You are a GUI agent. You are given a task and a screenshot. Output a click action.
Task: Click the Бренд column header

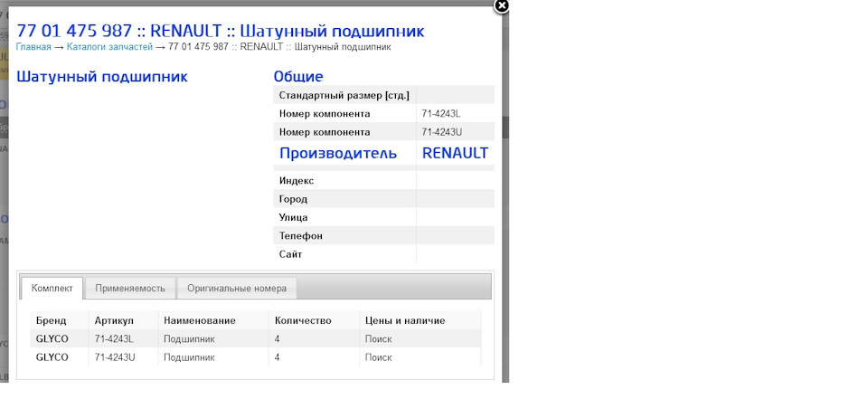(x=51, y=321)
